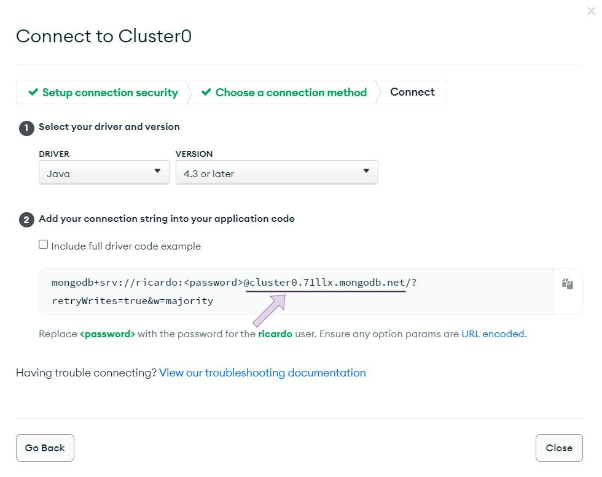The width and height of the screenshot is (602, 477).
Task: Click the step 2 number badge
Action: 27,219
